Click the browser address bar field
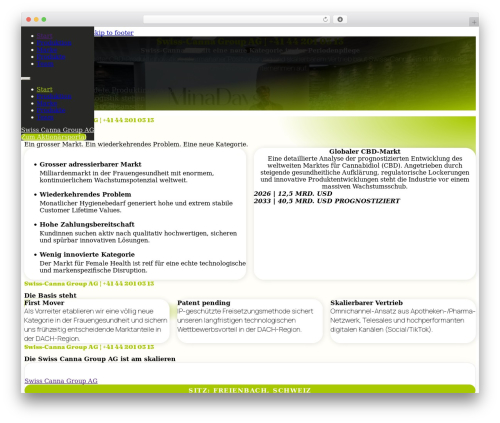This screenshot has width=500, height=423. pos(237,19)
